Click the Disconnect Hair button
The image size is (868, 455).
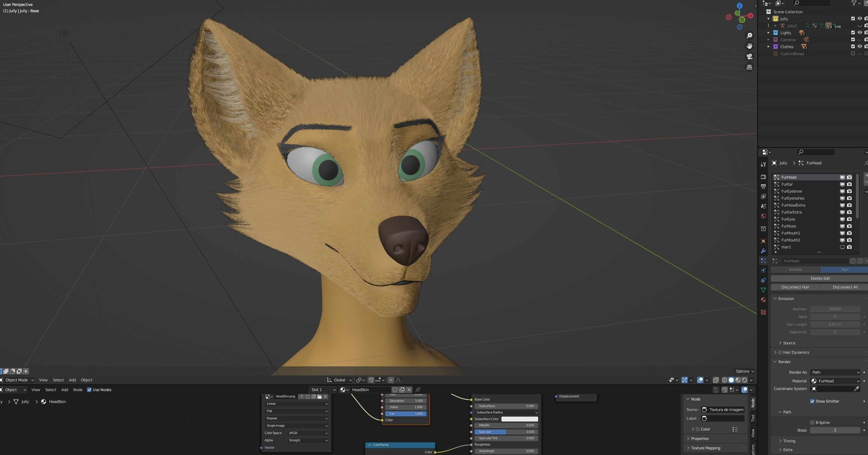coord(795,287)
